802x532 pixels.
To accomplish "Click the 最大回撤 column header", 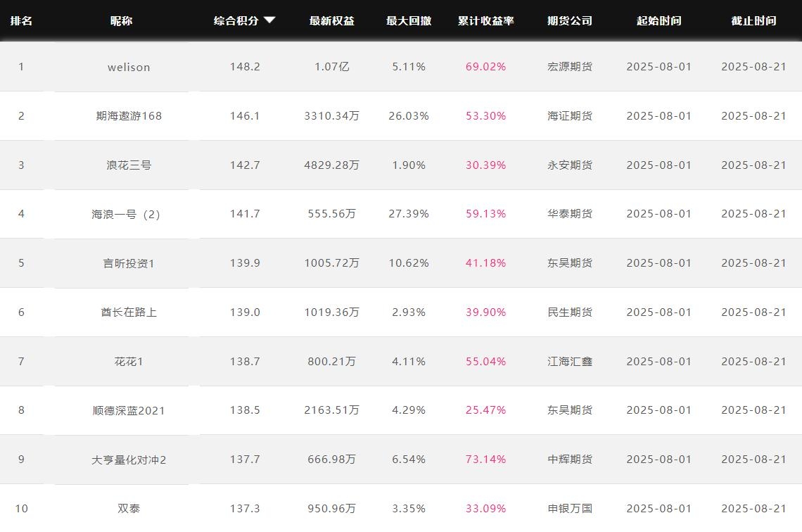I will tap(409, 20).
